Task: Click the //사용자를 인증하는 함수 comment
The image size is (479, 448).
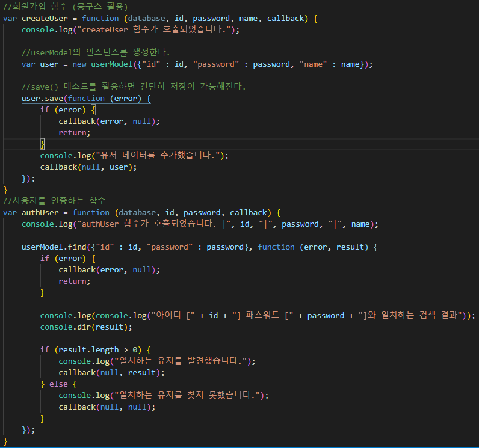Action: (54, 201)
